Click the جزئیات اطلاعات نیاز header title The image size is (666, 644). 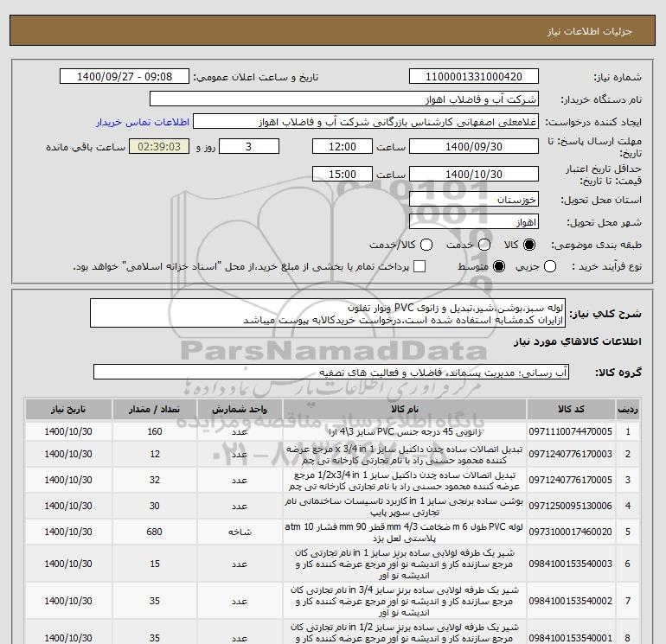pos(590,31)
